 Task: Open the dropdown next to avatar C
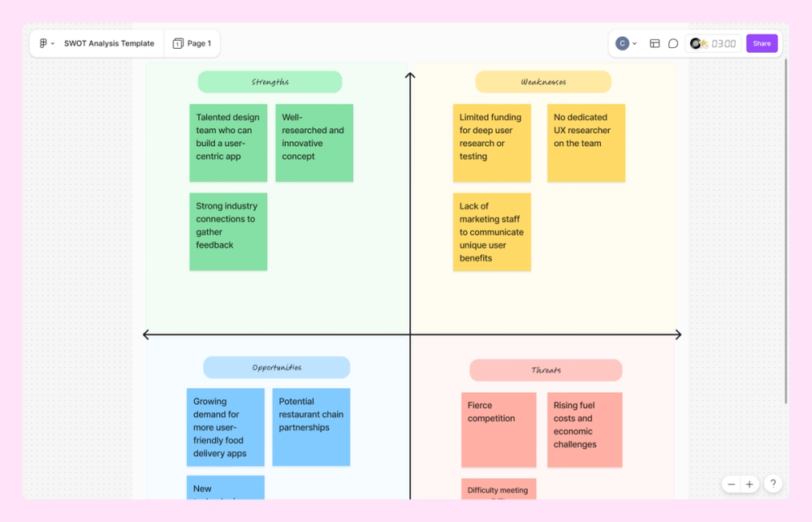pos(634,44)
